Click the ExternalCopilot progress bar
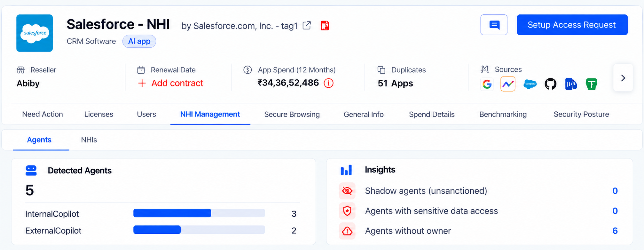Image resolution: width=644 pixels, height=250 pixels. [x=199, y=230]
